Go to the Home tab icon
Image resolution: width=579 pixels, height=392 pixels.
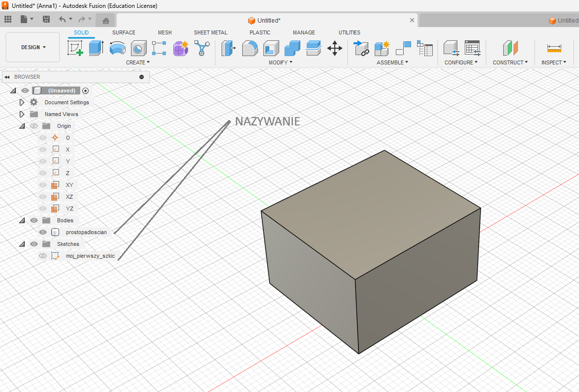click(105, 21)
